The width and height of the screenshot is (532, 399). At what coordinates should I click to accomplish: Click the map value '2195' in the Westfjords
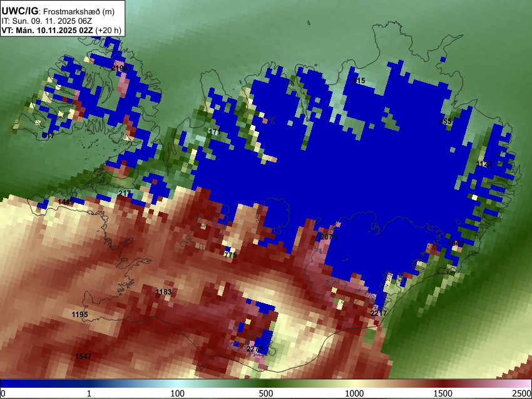[x=120, y=68]
